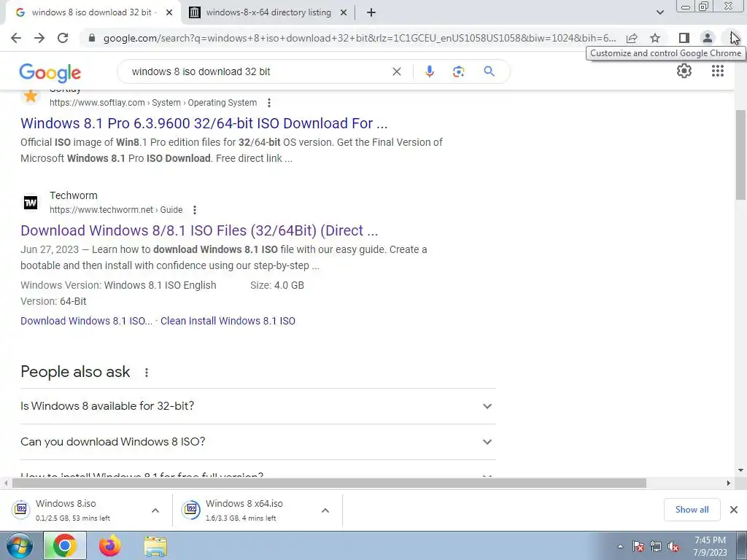
Task: Open Windows Explorer from the taskbar
Action: [x=155, y=546]
